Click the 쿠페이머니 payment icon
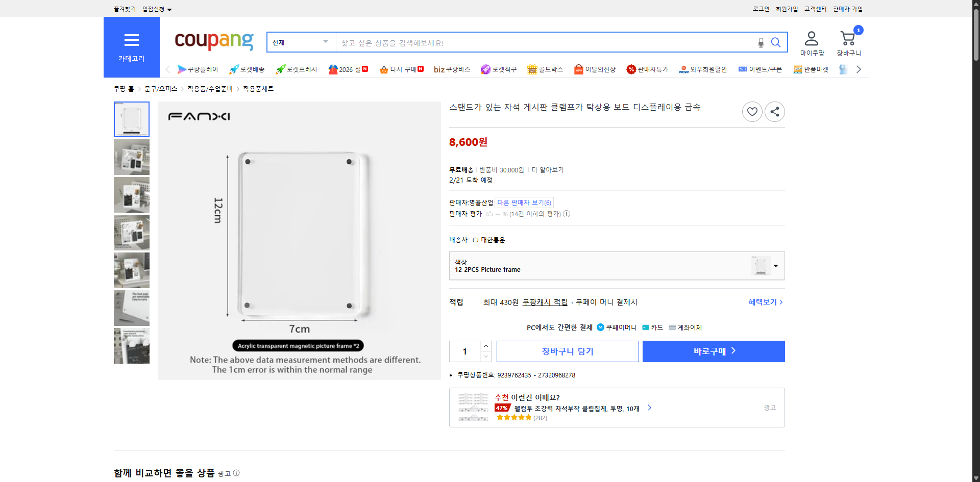This screenshot has height=482, width=980. click(600, 327)
